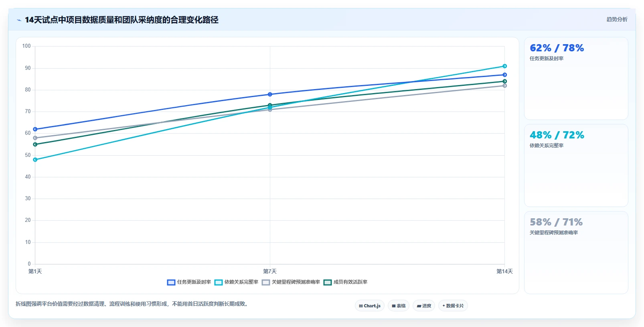The height and width of the screenshot is (327, 644).
Task: Click the 依赖关系完整率 card caption
Action: click(547, 146)
